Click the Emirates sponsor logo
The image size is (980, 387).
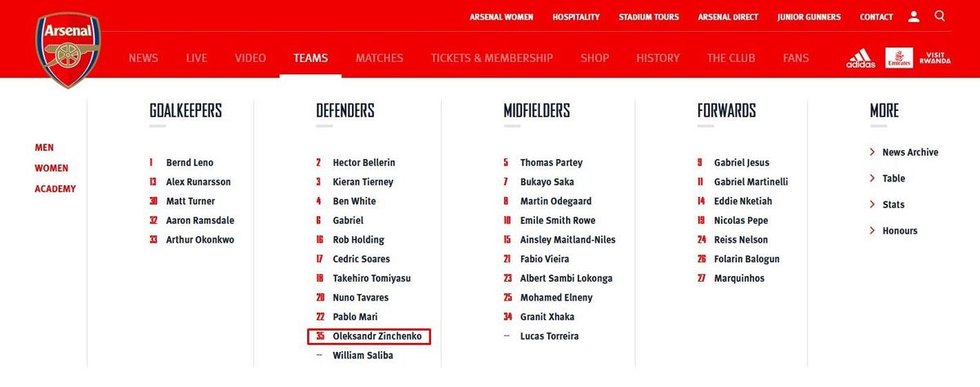coord(898,58)
